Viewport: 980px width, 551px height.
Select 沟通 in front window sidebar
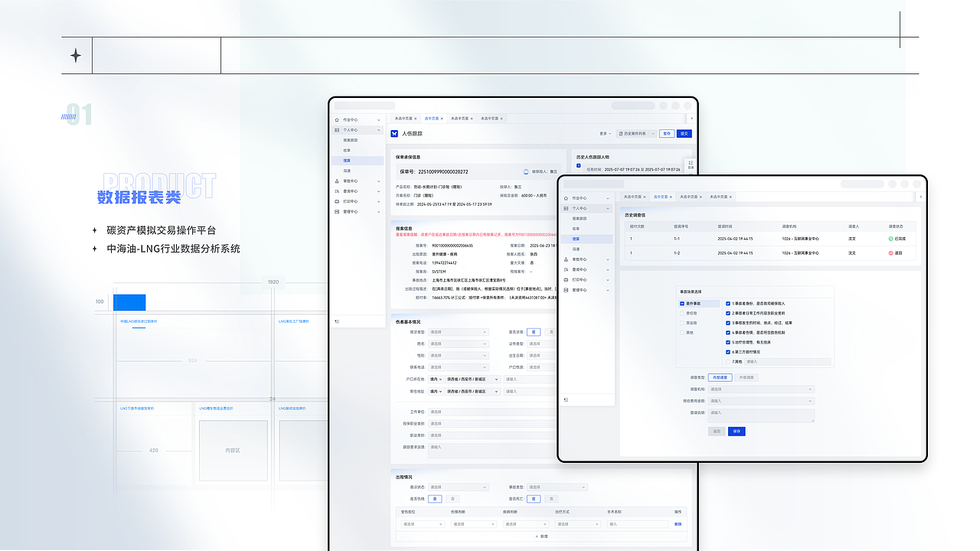pos(576,249)
